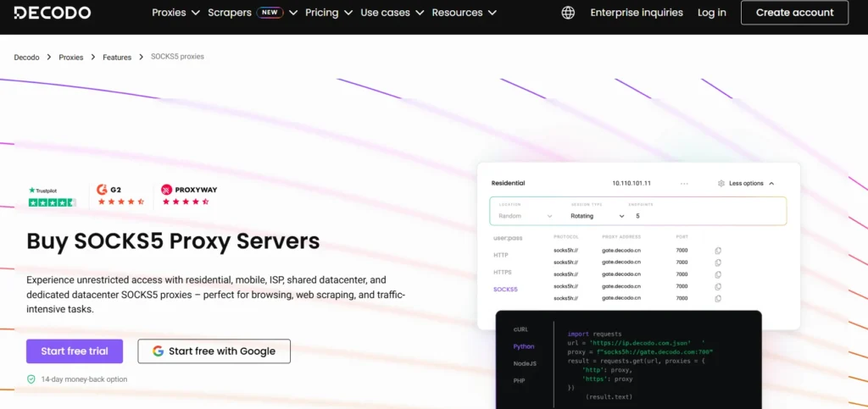Click the gear icon beside Less options
868x409 pixels.
pos(721,184)
